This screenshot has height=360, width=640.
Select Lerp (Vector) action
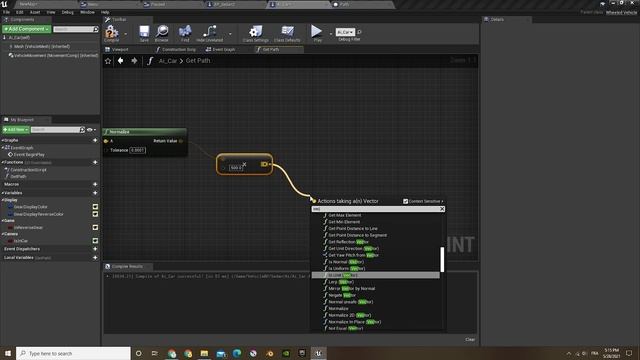pyautogui.click(x=341, y=282)
